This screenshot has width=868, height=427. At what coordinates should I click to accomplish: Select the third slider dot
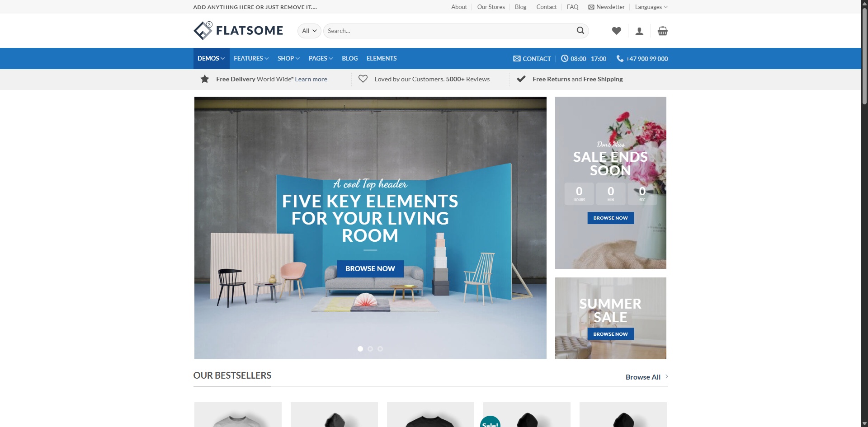click(x=380, y=349)
